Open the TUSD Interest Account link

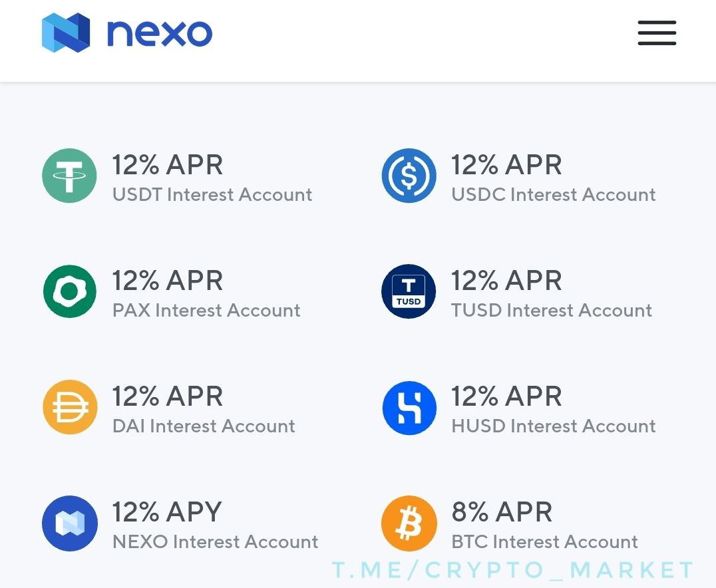pos(552,311)
